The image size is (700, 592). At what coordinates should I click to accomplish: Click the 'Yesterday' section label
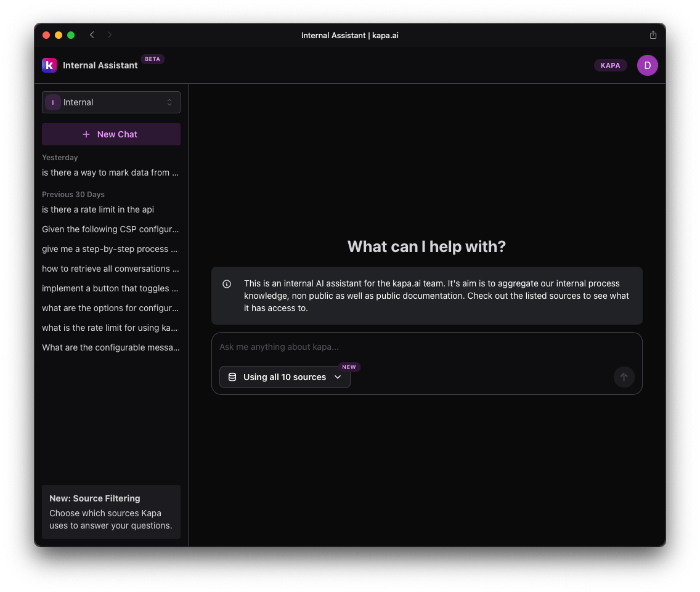(x=60, y=158)
